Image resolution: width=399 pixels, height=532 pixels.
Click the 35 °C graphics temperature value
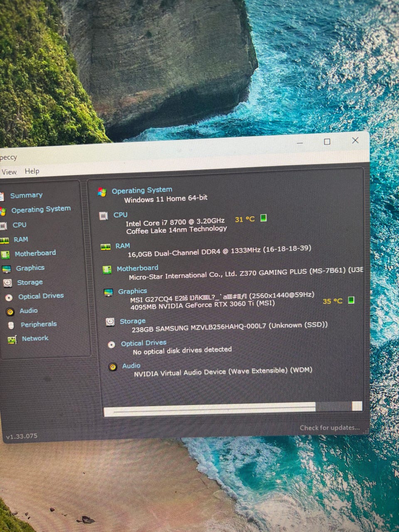332,301
